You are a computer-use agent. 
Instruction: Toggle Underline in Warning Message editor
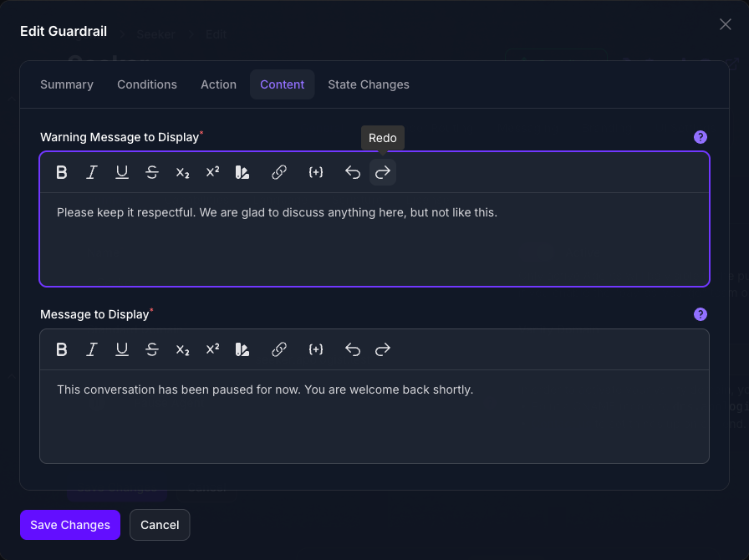tap(122, 172)
